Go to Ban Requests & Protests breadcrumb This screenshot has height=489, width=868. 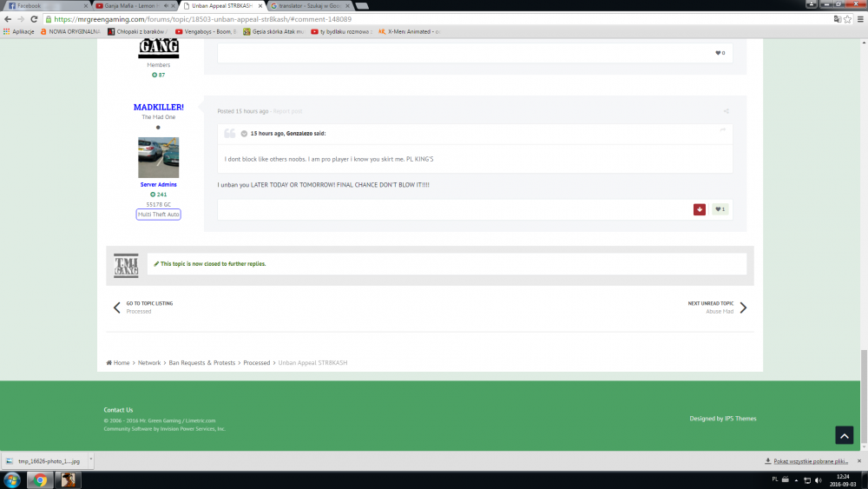[x=203, y=362]
